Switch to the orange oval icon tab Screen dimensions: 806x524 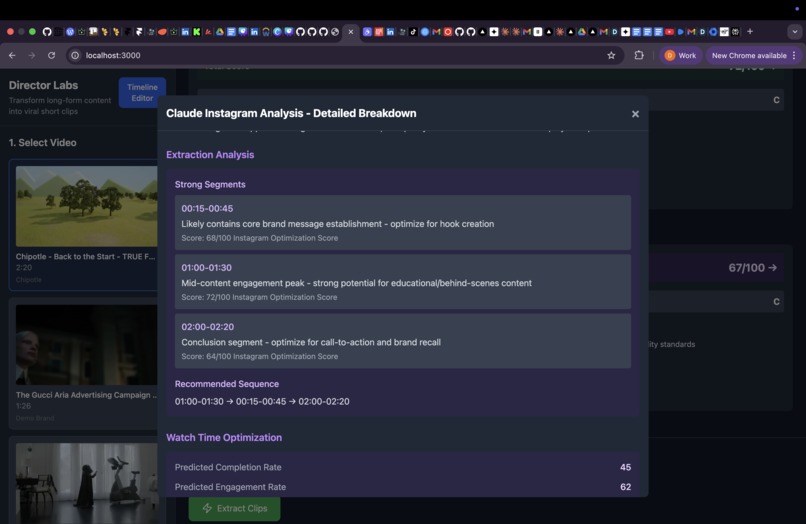[162, 32]
